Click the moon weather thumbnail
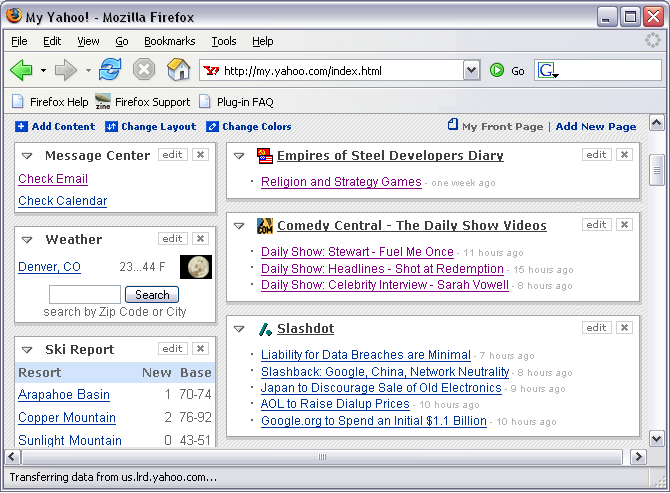The width and height of the screenshot is (670, 493). 196,267
